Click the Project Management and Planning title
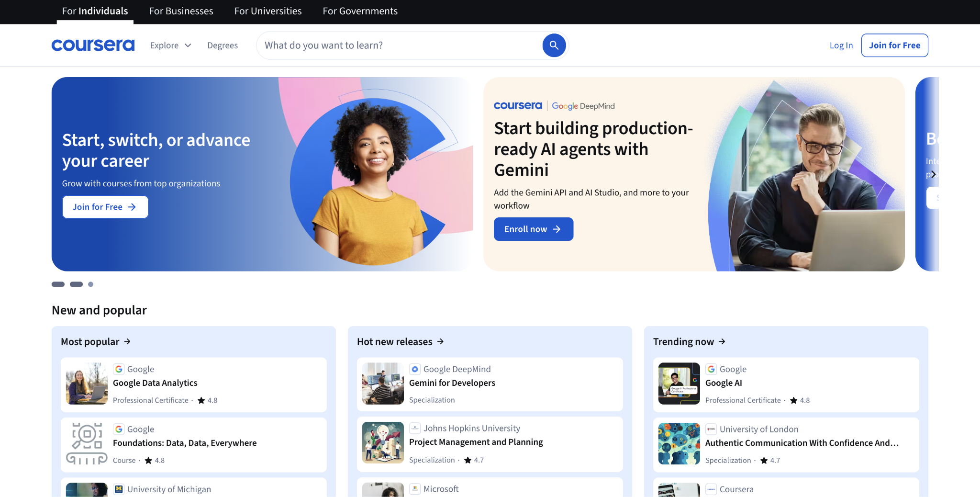 tap(476, 442)
